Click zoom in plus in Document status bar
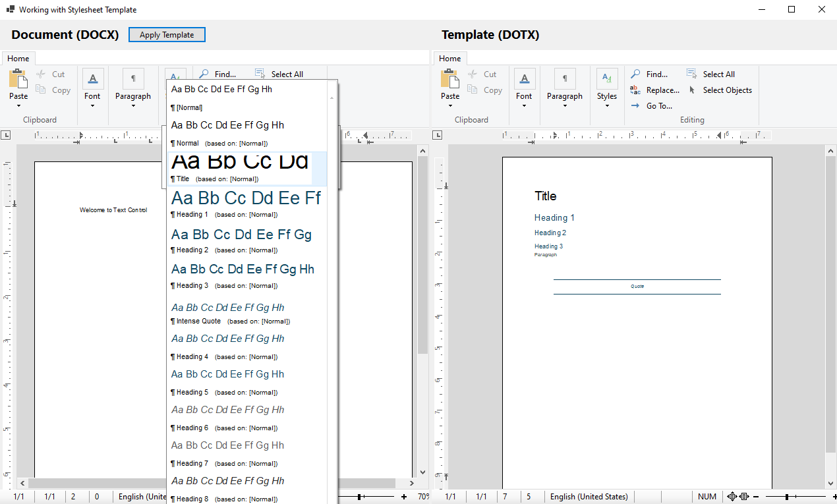Image resolution: width=837 pixels, height=504 pixels. click(404, 497)
